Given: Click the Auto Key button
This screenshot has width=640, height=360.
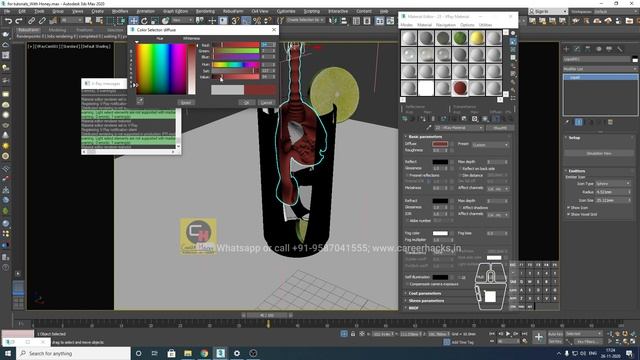Looking at the screenshot, I should [555, 334].
